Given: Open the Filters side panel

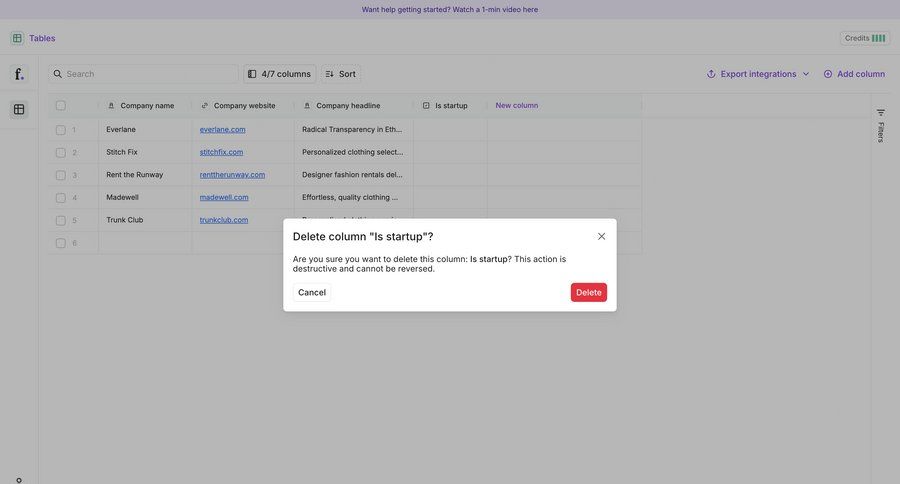Looking at the screenshot, I should [x=880, y=125].
